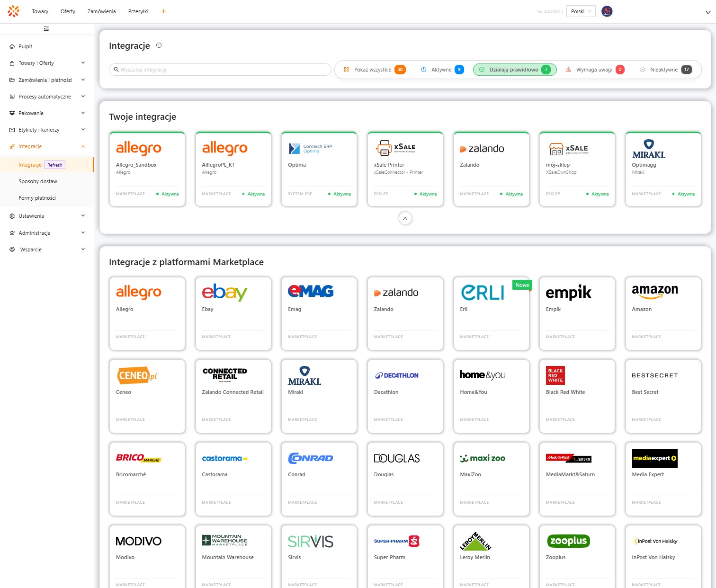This screenshot has width=716, height=588.
Task: Open Allegro_Sandbox integration card
Action: point(147,169)
